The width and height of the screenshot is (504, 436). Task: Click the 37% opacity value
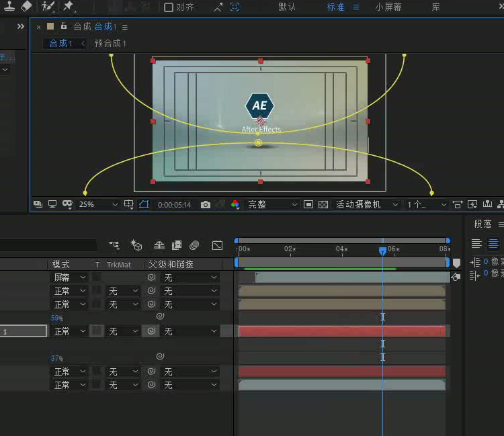pos(56,358)
